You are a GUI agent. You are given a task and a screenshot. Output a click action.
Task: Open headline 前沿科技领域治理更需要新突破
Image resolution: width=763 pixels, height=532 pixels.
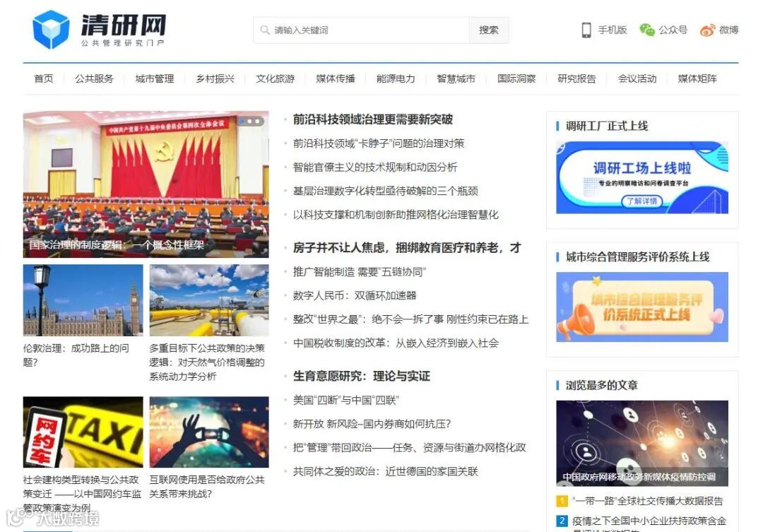click(373, 119)
